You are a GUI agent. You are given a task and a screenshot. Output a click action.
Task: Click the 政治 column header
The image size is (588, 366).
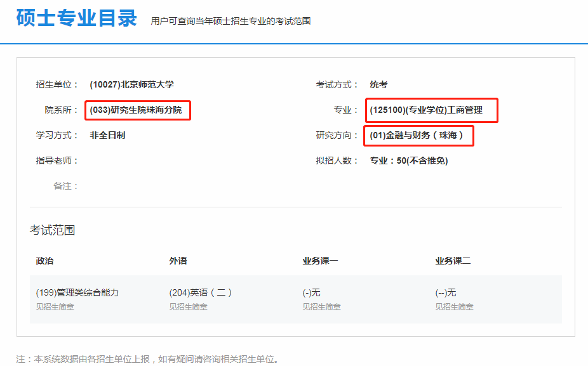(x=45, y=261)
